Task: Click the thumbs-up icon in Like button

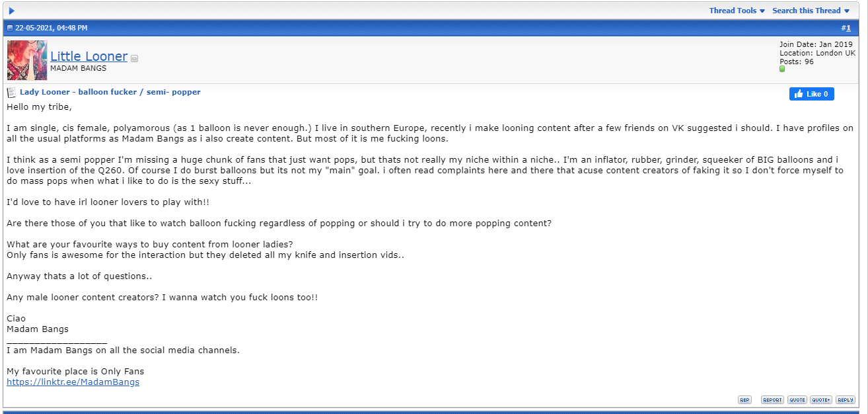Action: click(x=799, y=94)
